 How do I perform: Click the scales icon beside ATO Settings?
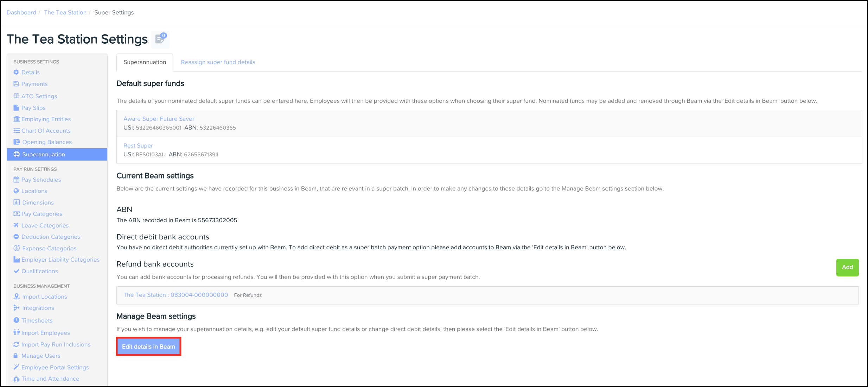[16, 96]
